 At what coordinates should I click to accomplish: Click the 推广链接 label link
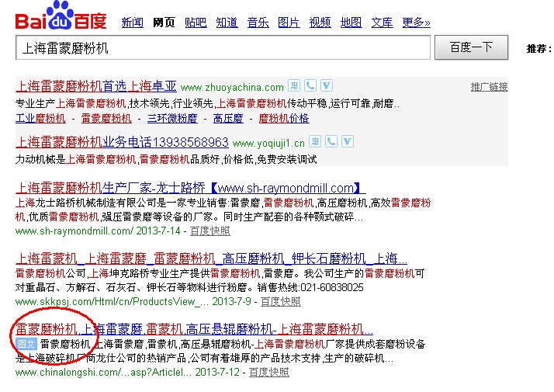(490, 87)
